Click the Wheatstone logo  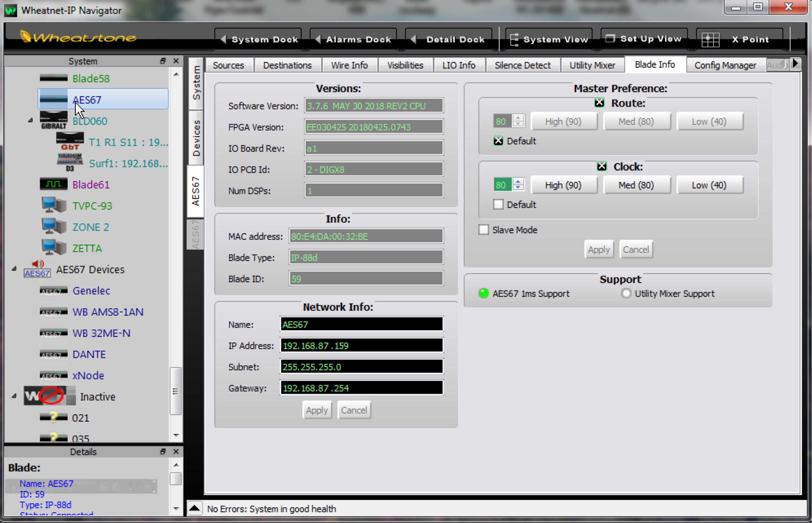(78, 37)
